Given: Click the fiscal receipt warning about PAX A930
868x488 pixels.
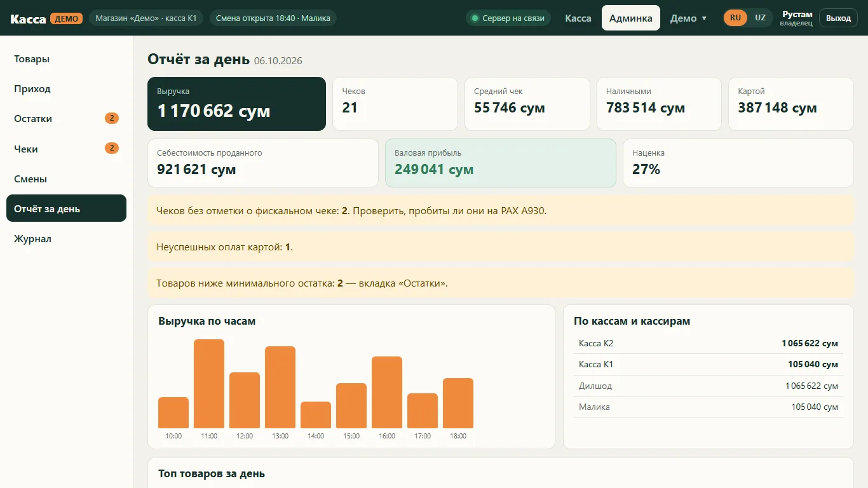Looking at the screenshot, I should 501,210.
